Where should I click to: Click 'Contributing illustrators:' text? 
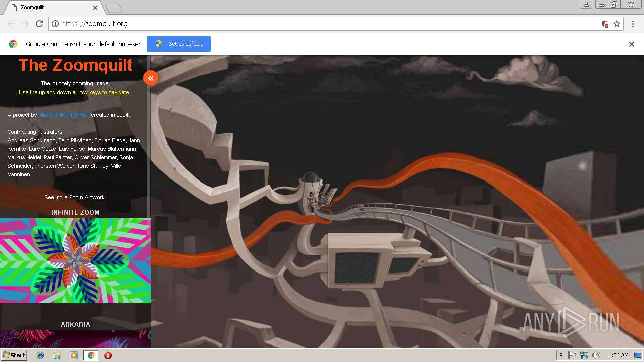pos(36,132)
